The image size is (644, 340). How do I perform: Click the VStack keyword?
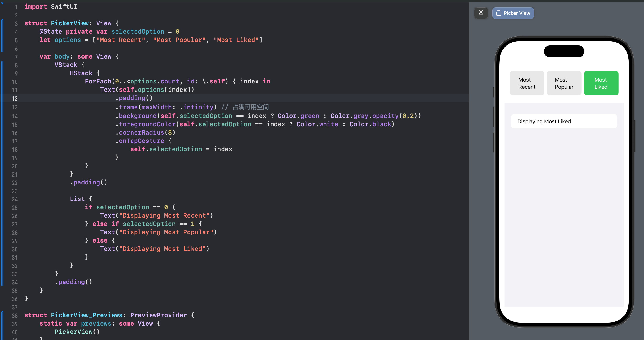pyautogui.click(x=66, y=65)
